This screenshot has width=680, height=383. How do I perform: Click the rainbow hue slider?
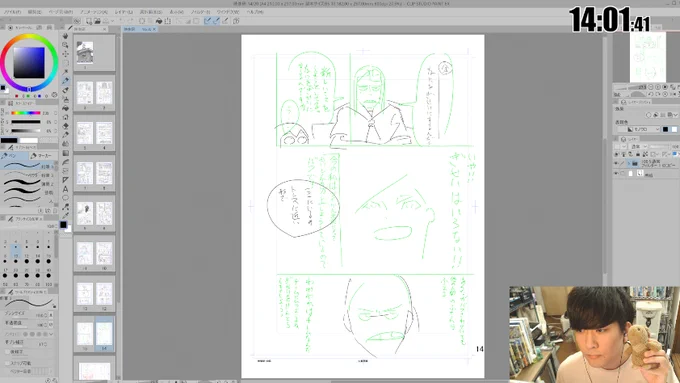(x=25, y=113)
